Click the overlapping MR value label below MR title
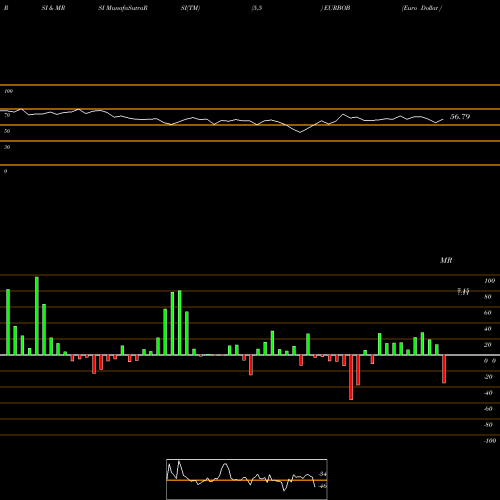Viewport: 500px width, 500px height. pos(463,292)
